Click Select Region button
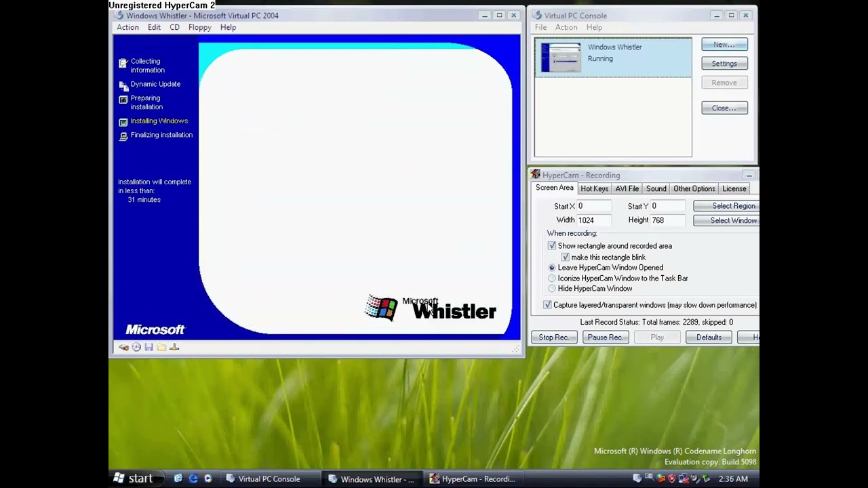 coord(726,206)
